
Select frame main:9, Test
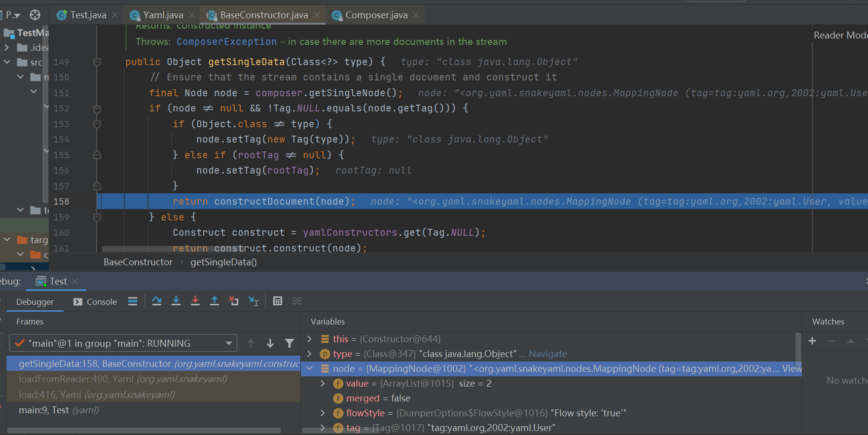(x=153, y=410)
